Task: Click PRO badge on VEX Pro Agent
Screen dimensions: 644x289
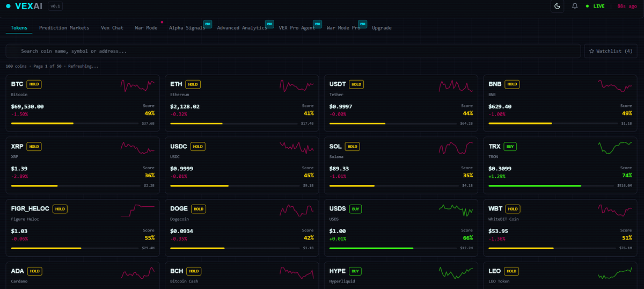Action: pyautogui.click(x=317, y=24)
